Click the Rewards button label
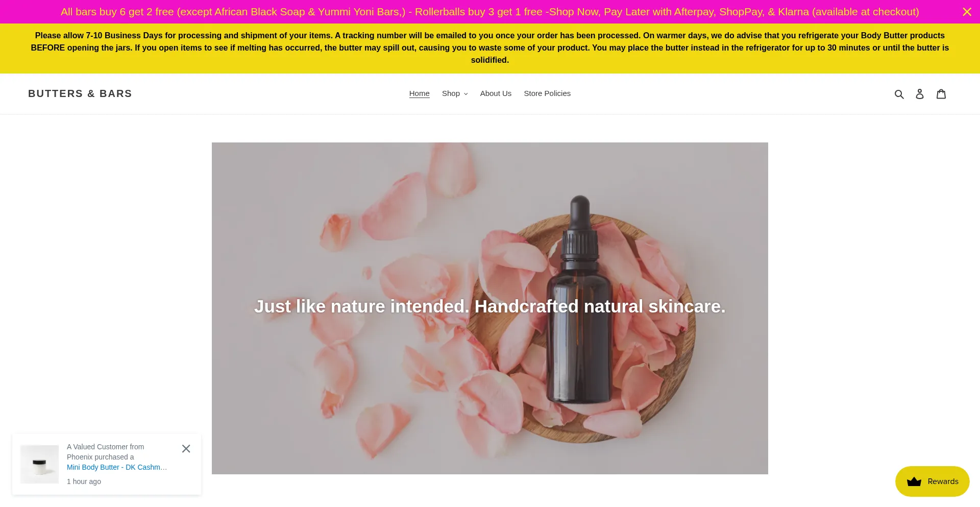Viewport: 980px width, 507px height. [x=943, y=481]
